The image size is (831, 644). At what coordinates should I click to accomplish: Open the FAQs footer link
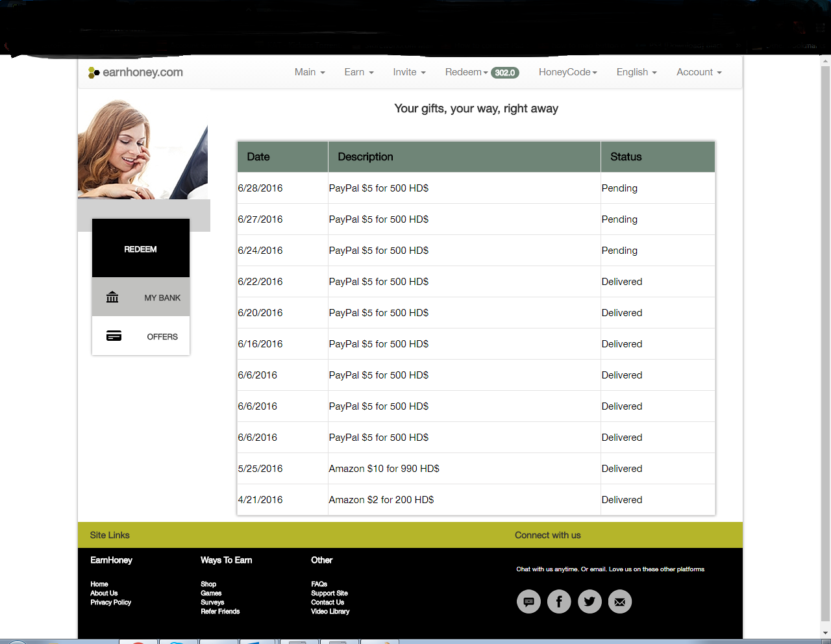tap(319, 584)
